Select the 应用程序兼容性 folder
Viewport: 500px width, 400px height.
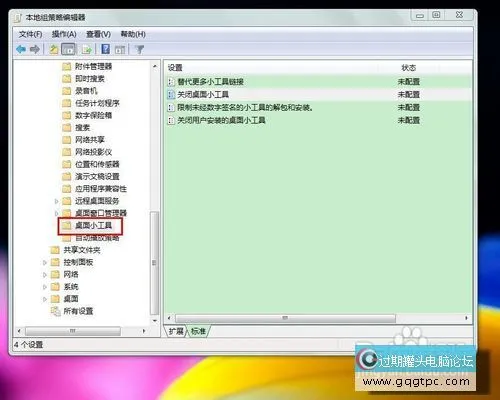coord(95,189)
